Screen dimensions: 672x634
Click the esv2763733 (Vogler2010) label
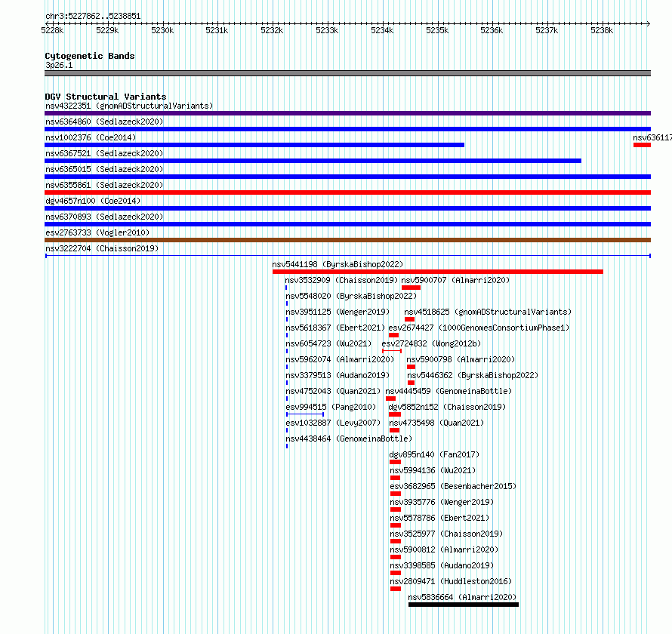pos(97,232)
